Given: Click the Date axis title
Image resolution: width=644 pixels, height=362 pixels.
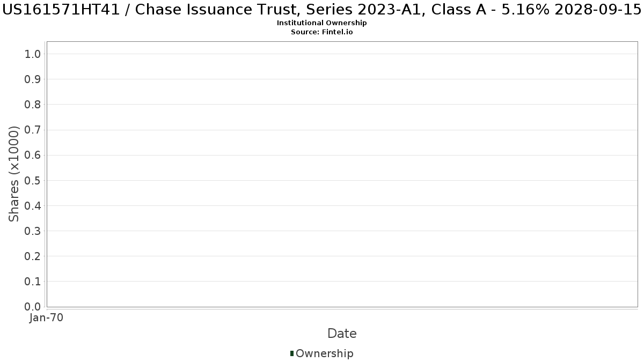Looking at the screenshot, I should [342, 334].
